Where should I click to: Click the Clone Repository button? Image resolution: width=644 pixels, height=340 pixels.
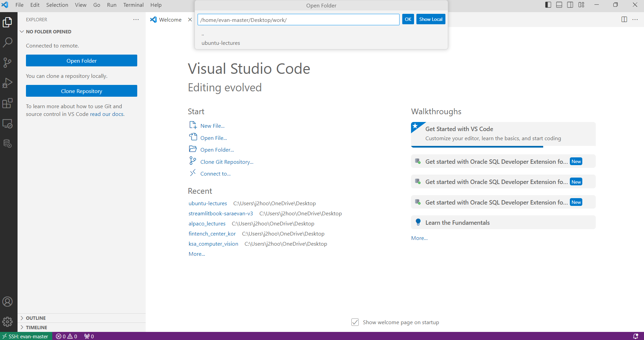point(82,91)
